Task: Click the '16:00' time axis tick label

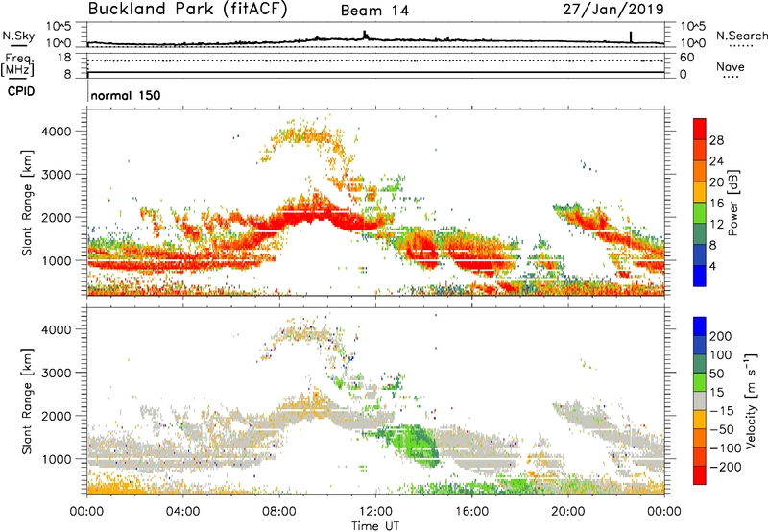Action: click(x=471, y=512)
